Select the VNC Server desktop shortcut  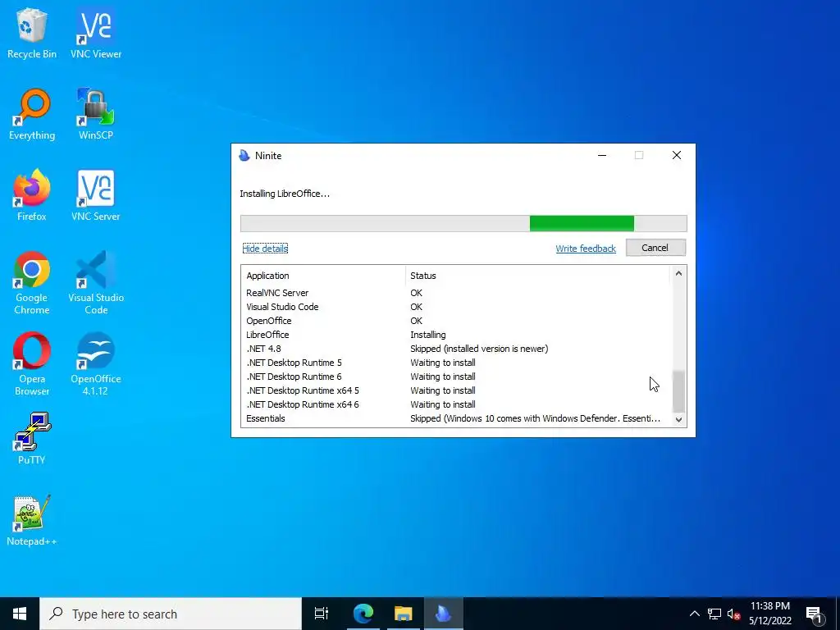96,195
